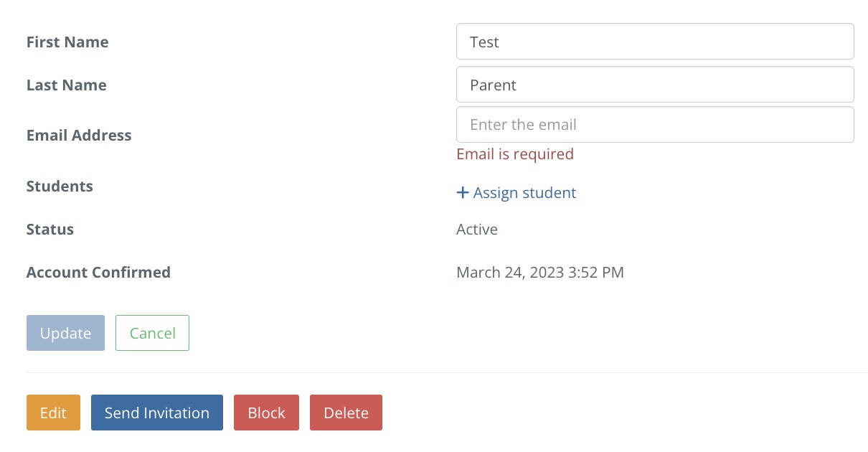Click the plus icon beside Assign student
868x452 pixels.
463,192
